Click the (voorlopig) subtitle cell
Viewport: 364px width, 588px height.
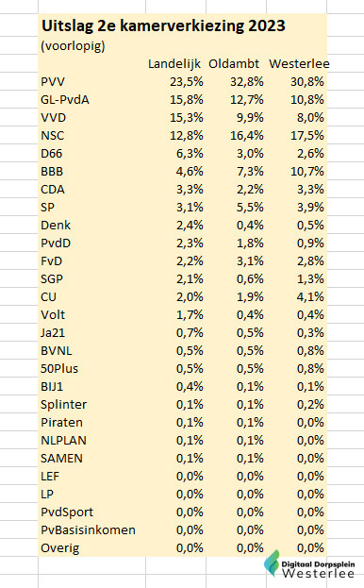(x=73, y=46)
